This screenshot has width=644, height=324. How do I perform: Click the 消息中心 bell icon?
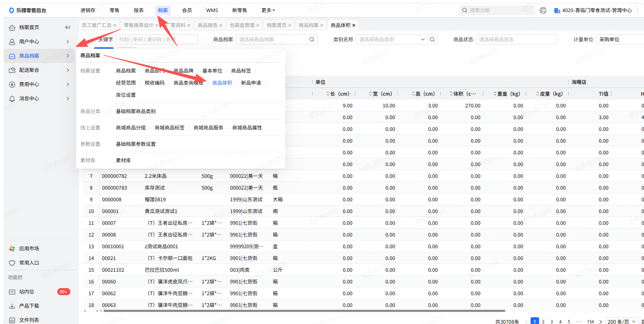(12, 99)
